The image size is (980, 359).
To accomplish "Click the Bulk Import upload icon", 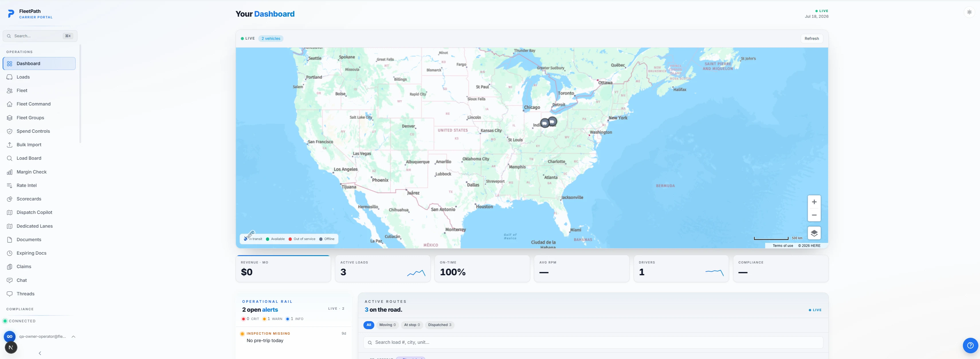I will (9, 145).
